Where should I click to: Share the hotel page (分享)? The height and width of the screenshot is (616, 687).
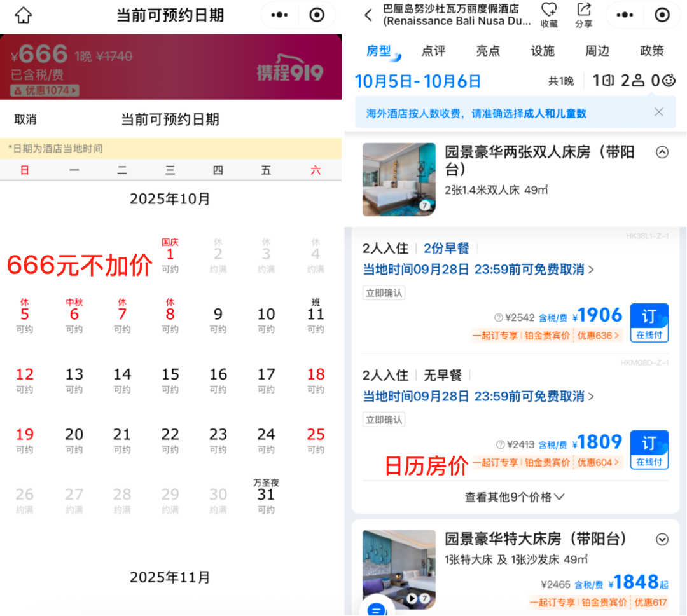coord(583,15)
